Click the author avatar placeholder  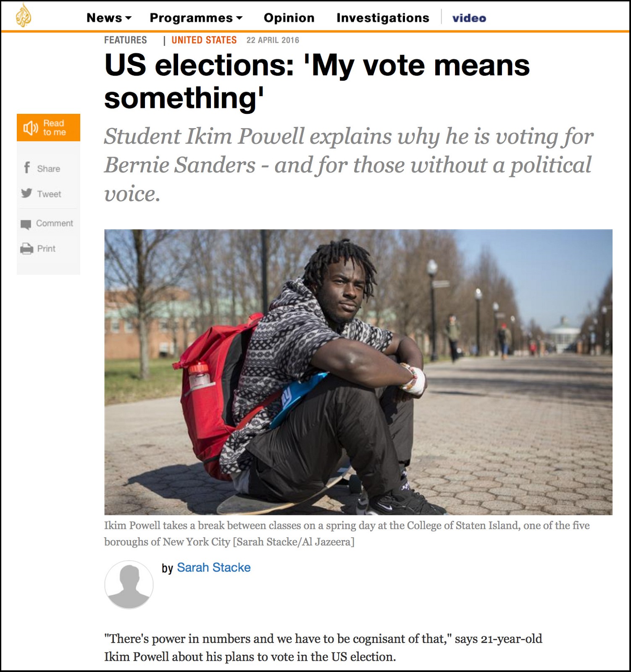tap(129, 585)
